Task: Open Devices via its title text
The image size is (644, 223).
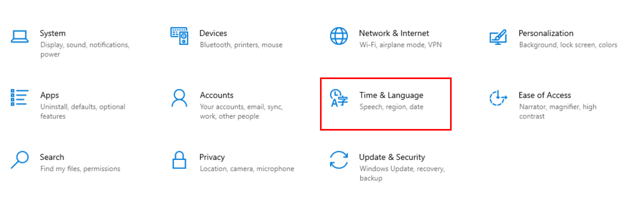Action: coord(213,33)
